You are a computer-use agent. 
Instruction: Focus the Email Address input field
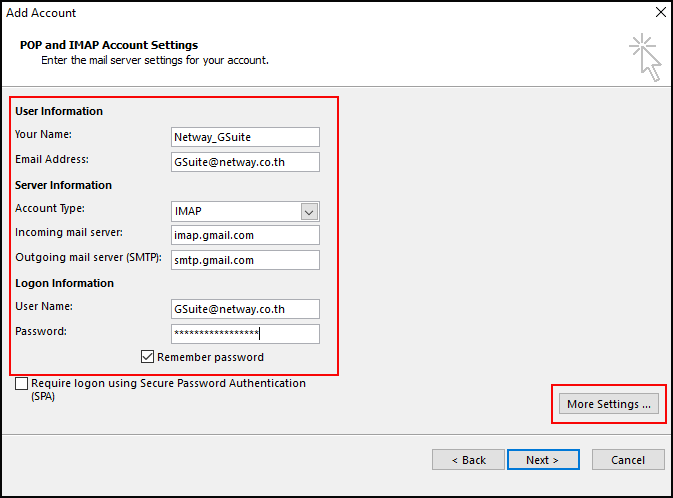245,162
